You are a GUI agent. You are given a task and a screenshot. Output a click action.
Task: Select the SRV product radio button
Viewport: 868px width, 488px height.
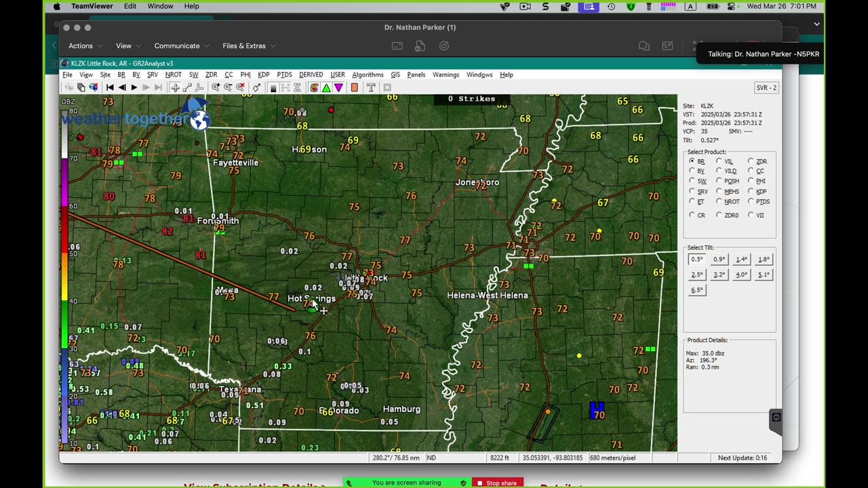(x=692, y=191)
